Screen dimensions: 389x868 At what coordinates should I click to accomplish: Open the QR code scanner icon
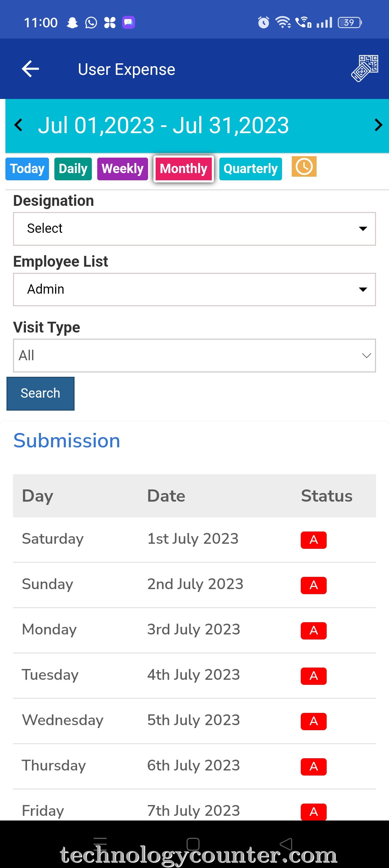(x=365, y=68)
